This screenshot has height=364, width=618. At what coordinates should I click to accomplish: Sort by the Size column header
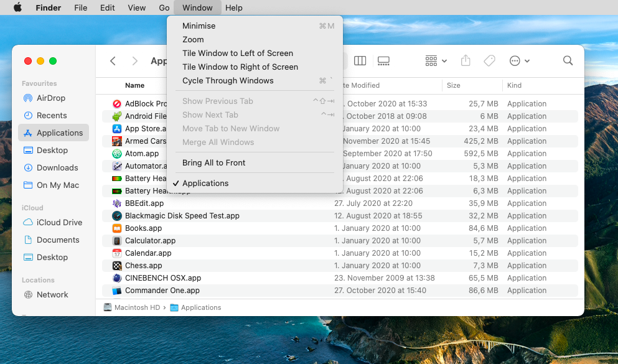[453, 85]
